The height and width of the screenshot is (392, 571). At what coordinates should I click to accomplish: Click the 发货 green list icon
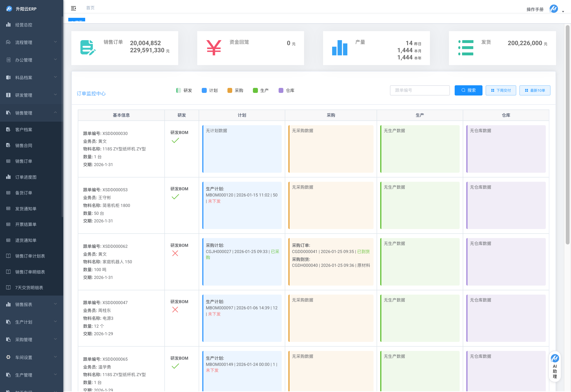tap(466, 48)
